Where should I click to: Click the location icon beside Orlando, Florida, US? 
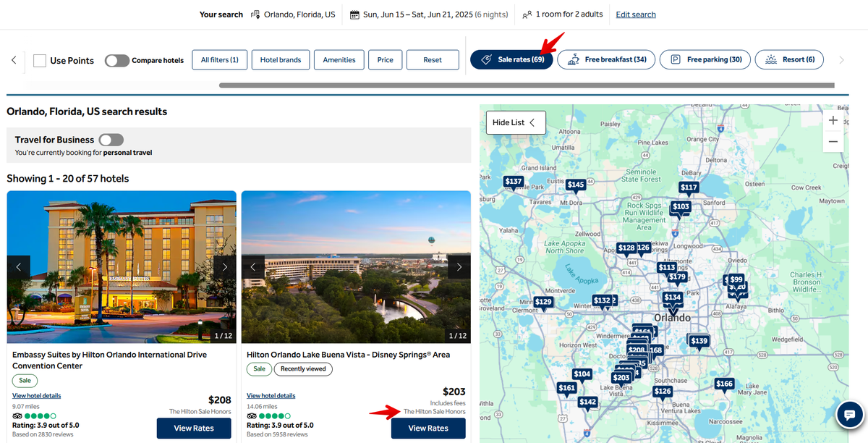pyautogui.click(x=255, y=14)
